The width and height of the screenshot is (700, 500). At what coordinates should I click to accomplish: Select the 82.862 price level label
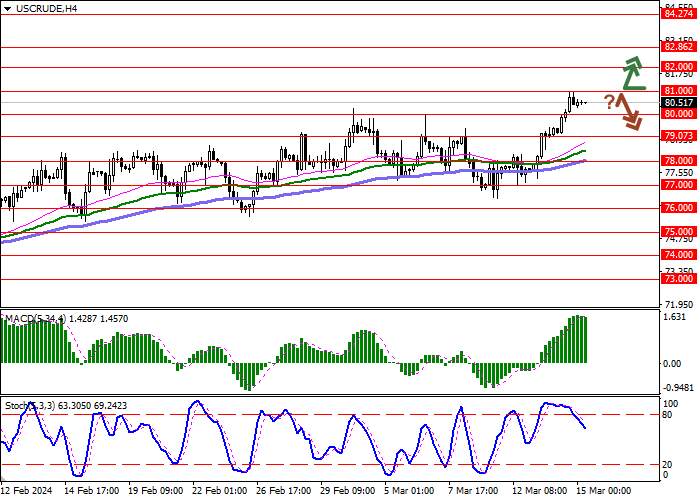(x=679, y=46)
